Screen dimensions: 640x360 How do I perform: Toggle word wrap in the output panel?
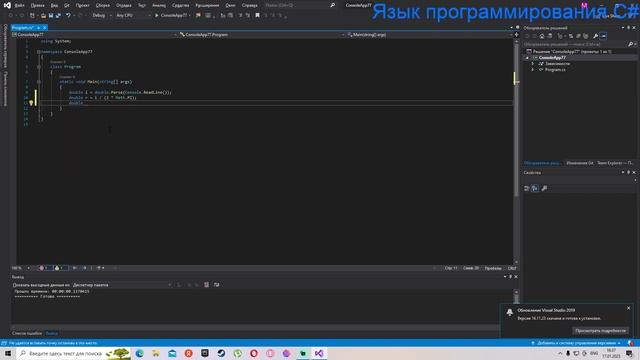coord(216,285)
